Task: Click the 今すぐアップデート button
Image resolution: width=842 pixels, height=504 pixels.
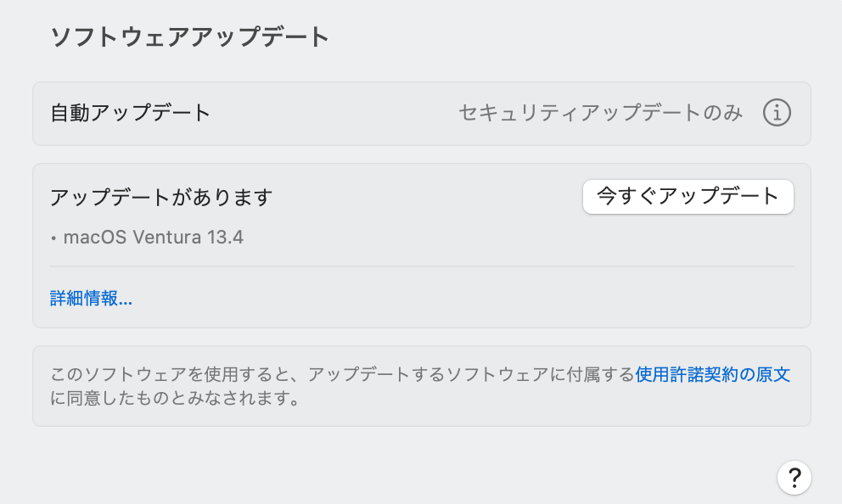Action: (x=688, y=197)
